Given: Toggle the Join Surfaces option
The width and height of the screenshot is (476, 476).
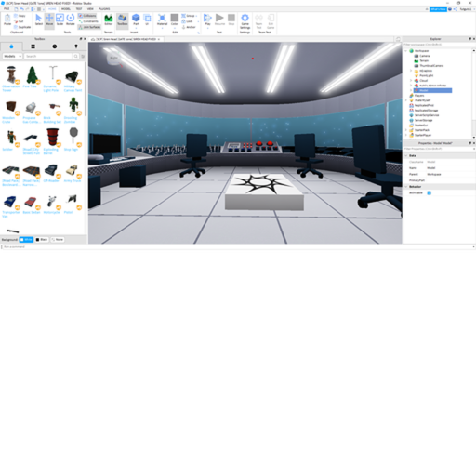Looking at the screenshot, I should pyautogui.click(x=89, y=27).
